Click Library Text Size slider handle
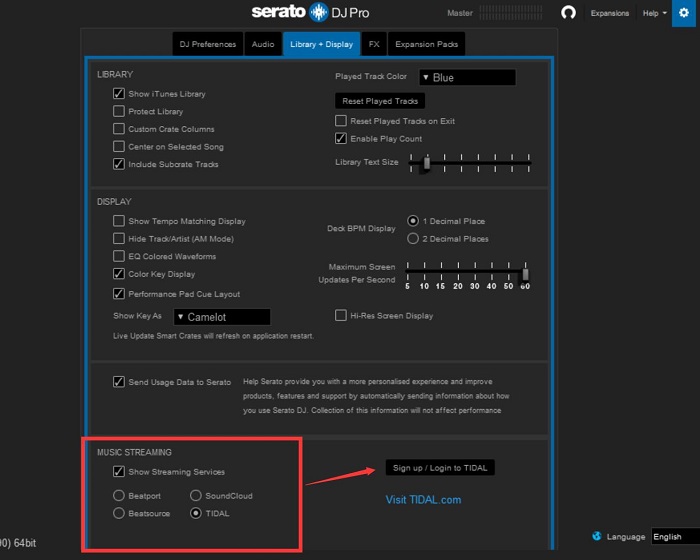Screen dimensions: 700x560 click(427, 163)
